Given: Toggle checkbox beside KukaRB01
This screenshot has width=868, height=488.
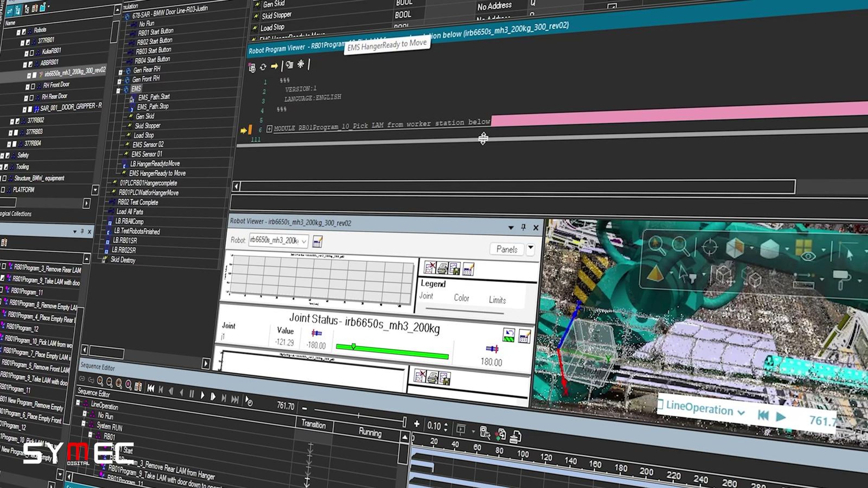Looking at the screenshot, I should coord(32,53).
